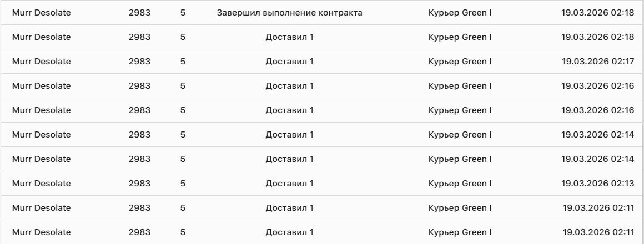Click "Доставил 1" in the bottom table row
The image size is (644, 244).
pos(289,232)
